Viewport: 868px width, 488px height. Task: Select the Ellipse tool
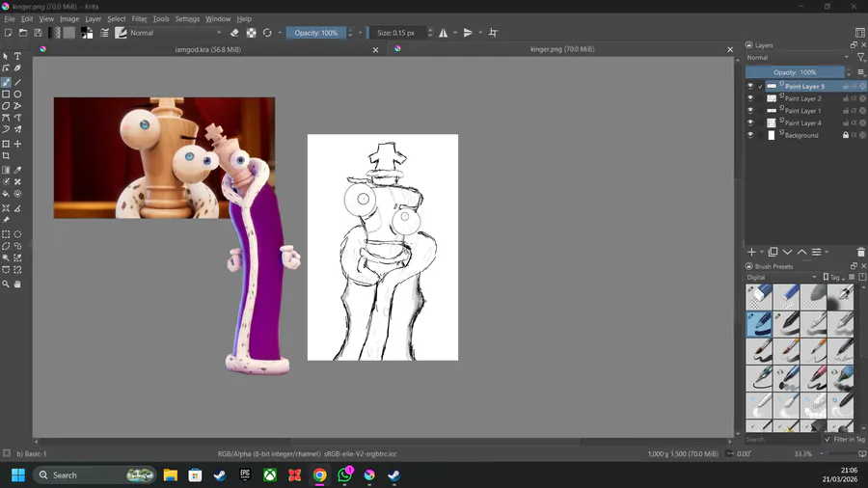[x=17, y=95]
